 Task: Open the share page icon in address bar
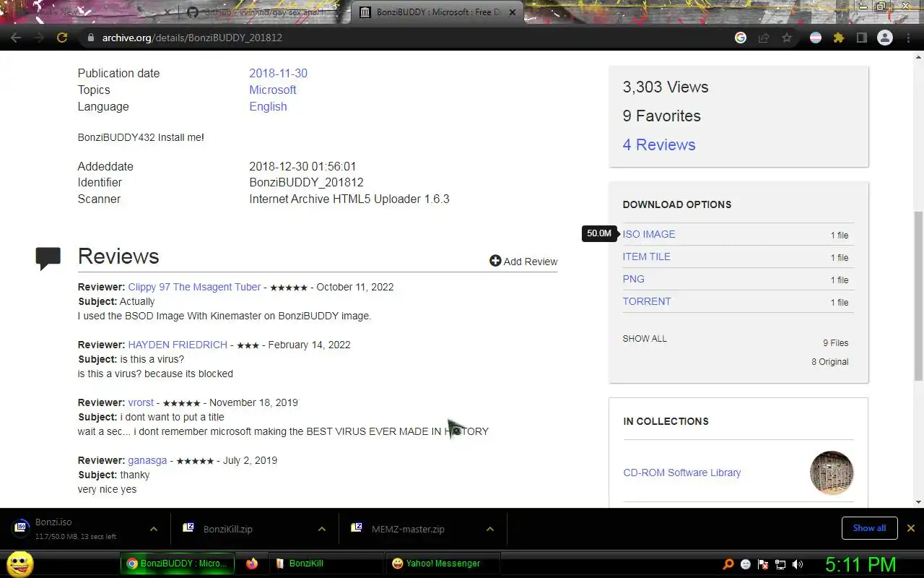tap(764, 38)
